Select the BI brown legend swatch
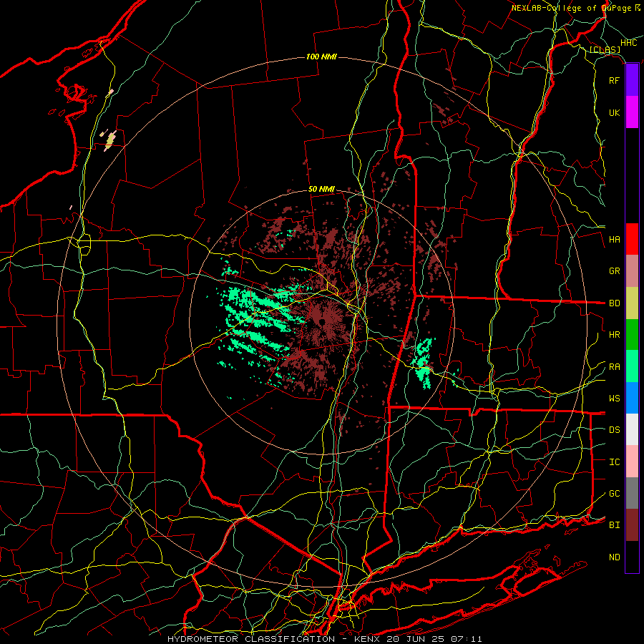 pos(632,525)
